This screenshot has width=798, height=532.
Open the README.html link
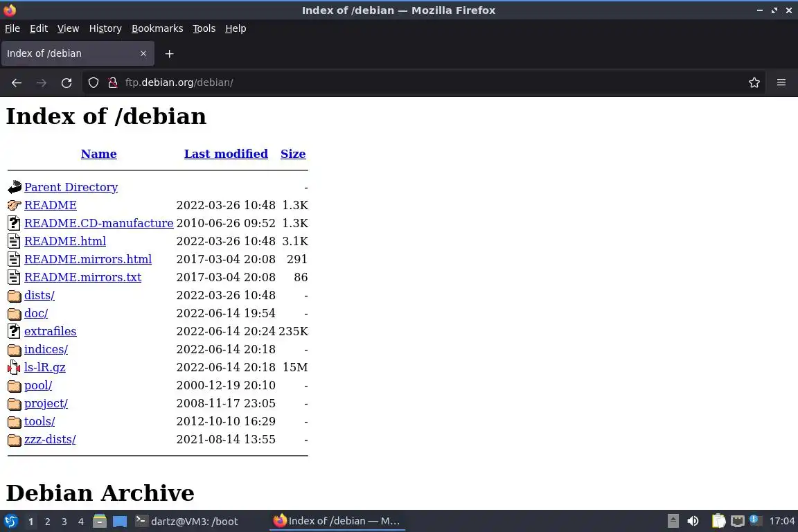tap(65, 241)
